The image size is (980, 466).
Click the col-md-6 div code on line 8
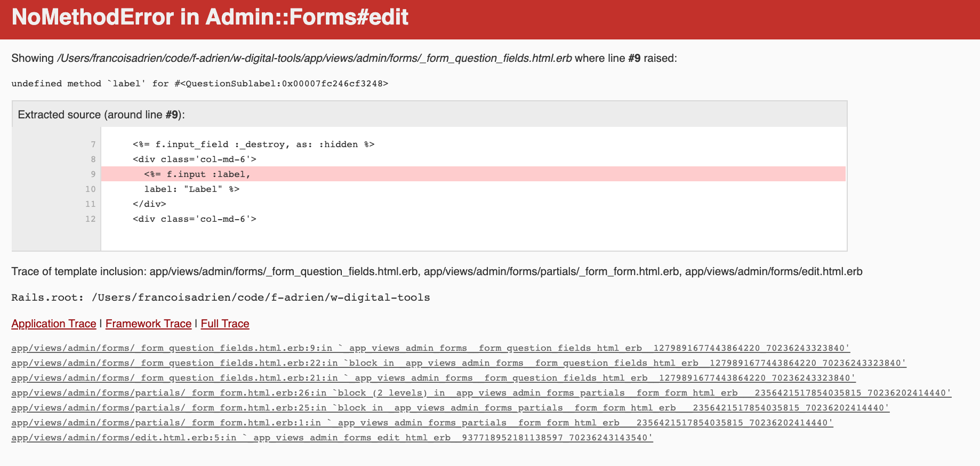click(x=194, y=159)
